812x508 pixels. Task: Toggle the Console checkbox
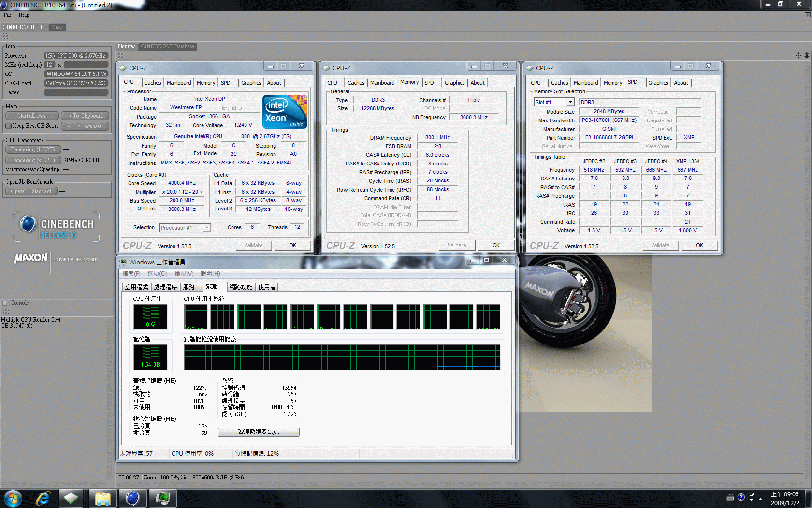(x=5, y=303)
